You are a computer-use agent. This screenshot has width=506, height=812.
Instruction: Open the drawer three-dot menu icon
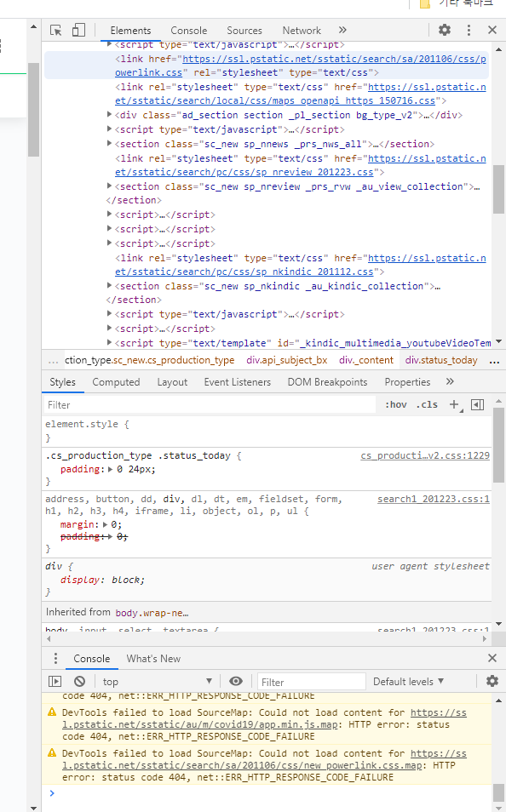55,658
